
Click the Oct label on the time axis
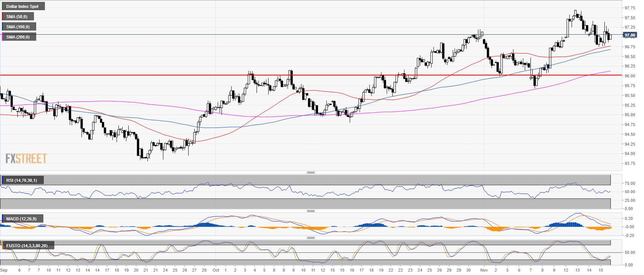coord(216,270)
